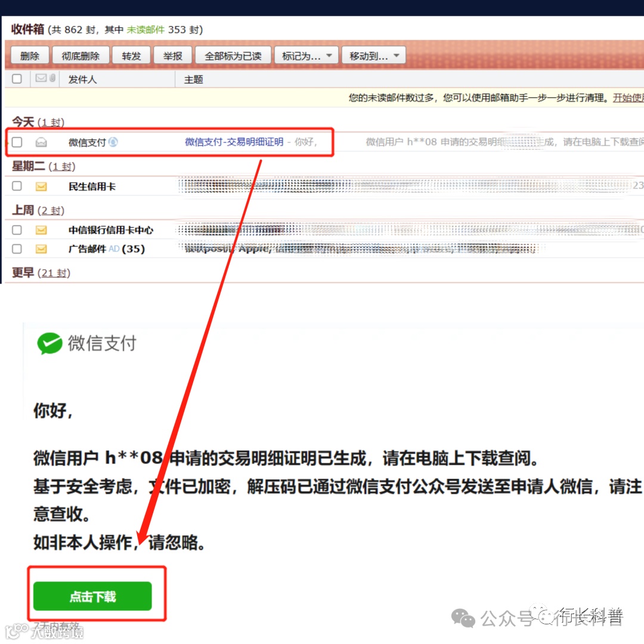Click the 彻底删除 button

coord(80,55)
